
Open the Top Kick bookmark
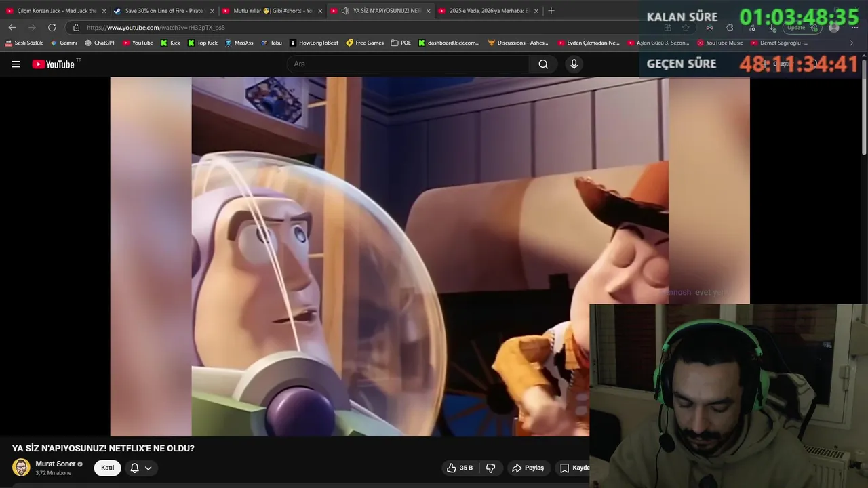point(203,43)
